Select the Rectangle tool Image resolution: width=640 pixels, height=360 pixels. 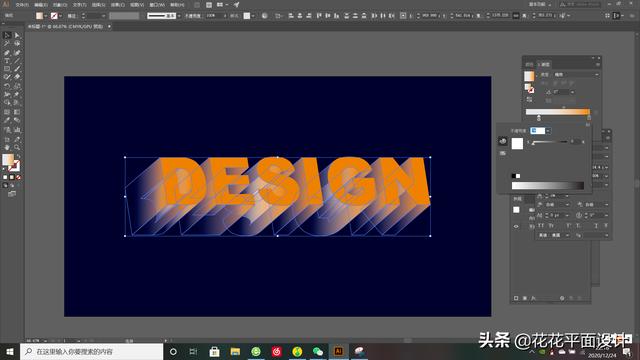7,69
